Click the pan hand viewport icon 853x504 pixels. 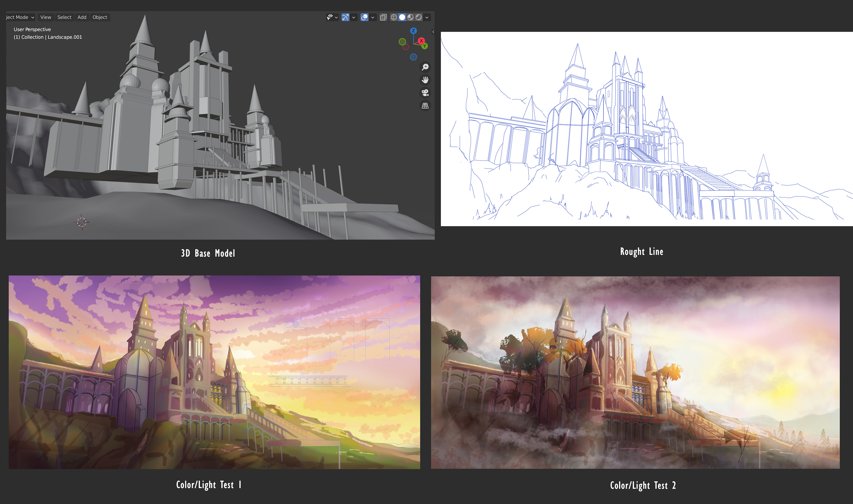coord(425,80)
